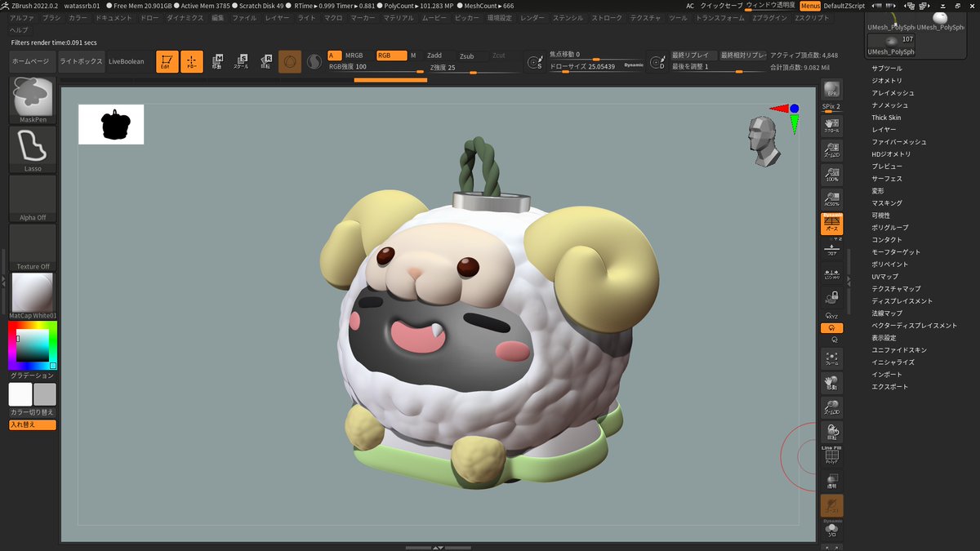
Task: Click the Gizmo 3D sphere icon
Action: point(290,61)
